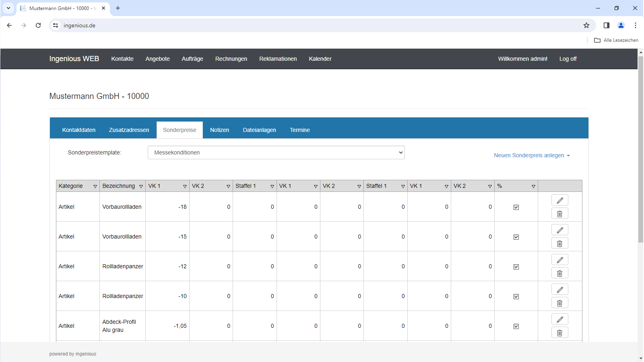The width and height of the screenshot is (644, 362).
Task: Open filter icon on Kategorie column
Action: tap(95, 186)
